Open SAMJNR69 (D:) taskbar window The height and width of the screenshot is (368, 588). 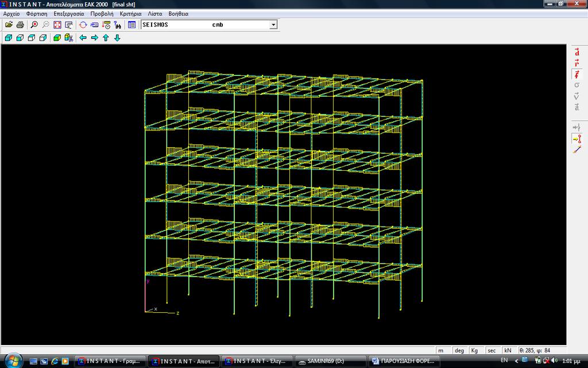(330, 361)
